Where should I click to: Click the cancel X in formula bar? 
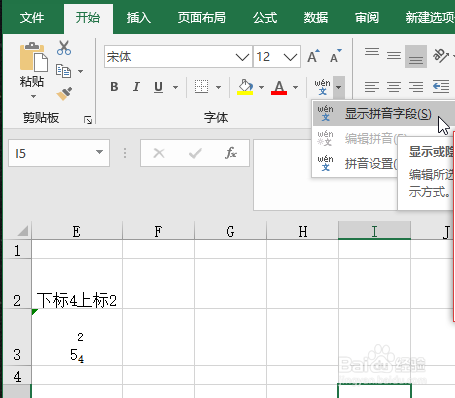coord(159,153)
